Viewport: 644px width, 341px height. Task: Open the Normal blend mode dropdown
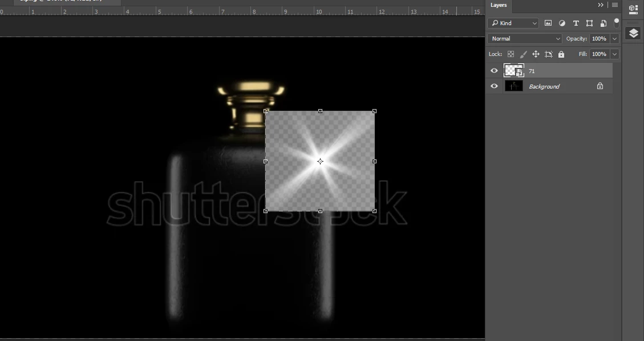tap(524, 39)
